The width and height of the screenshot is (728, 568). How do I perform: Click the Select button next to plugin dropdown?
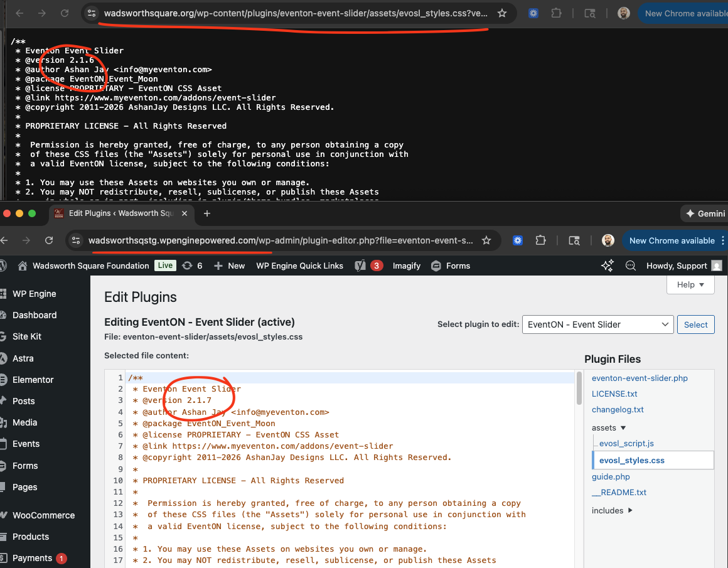[x=695, y=324]
